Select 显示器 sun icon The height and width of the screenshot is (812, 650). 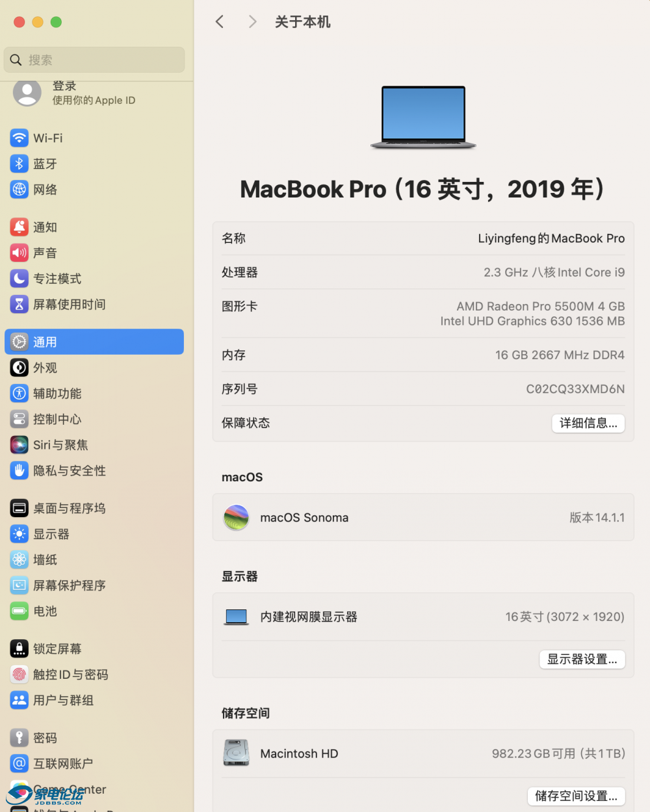tap(19, 534)
